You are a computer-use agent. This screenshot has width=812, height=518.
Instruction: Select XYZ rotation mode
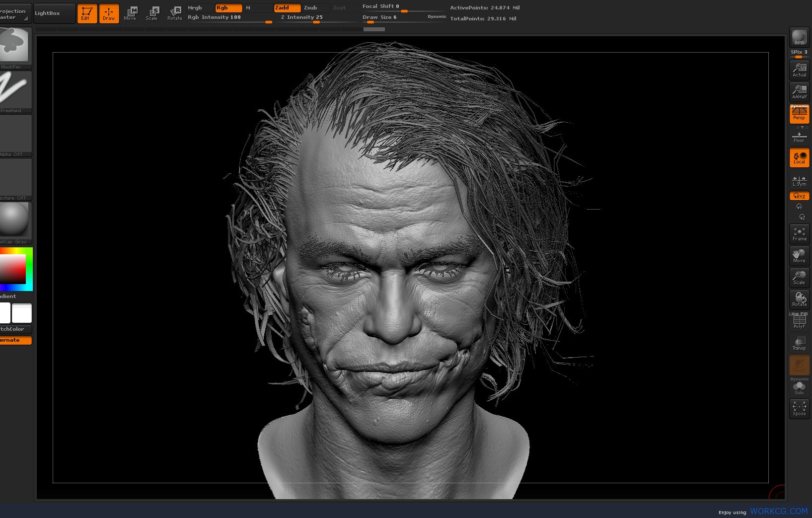coord(799,196)
